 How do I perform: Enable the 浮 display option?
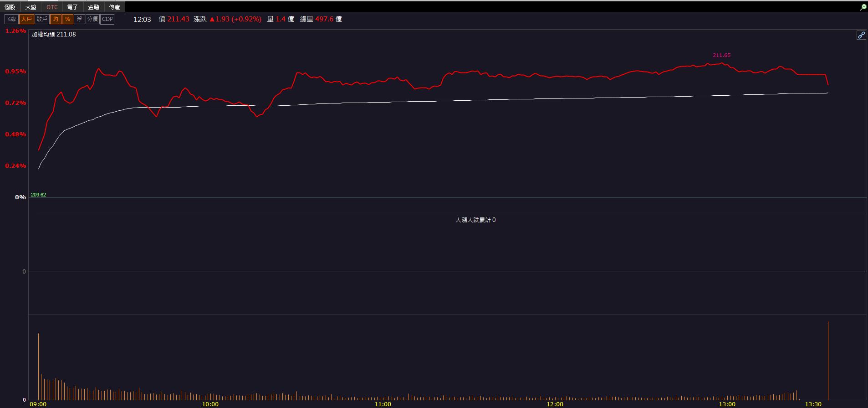[x=79, y=19]
